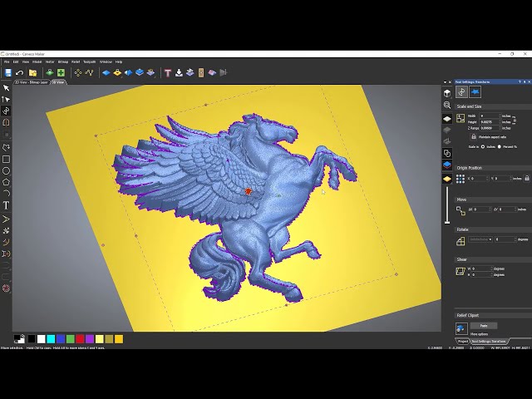Click the stacked blue layers icon
This screenshot has height=399, width=532.
140,72
